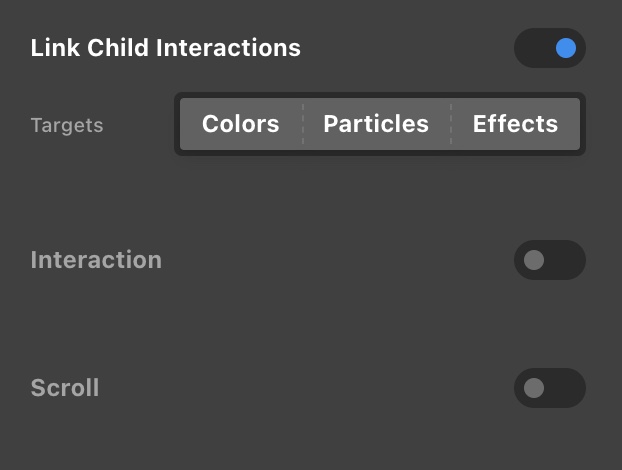This screenshot has width=622, height=470.
Task: Toggle Particles as a linked target
Action: [376, 124]
